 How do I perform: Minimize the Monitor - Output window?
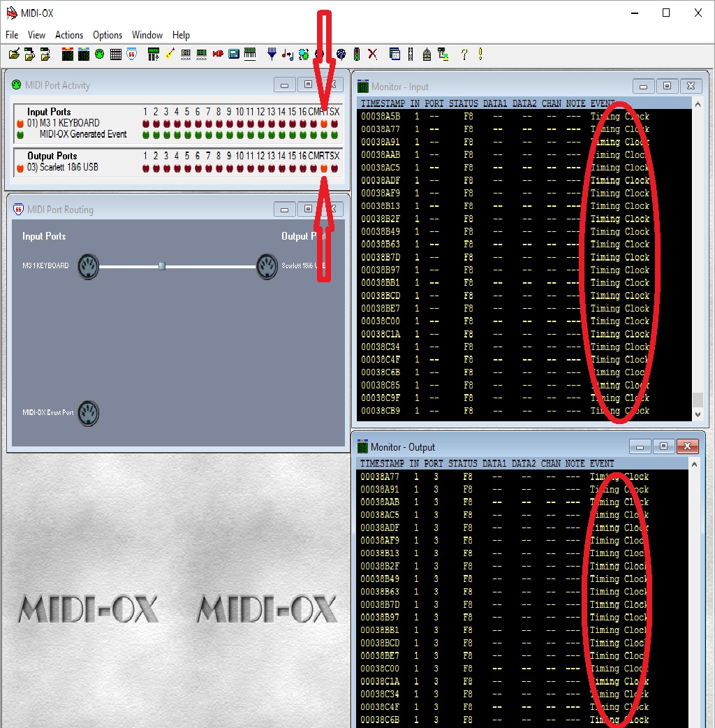click(640, 446)
